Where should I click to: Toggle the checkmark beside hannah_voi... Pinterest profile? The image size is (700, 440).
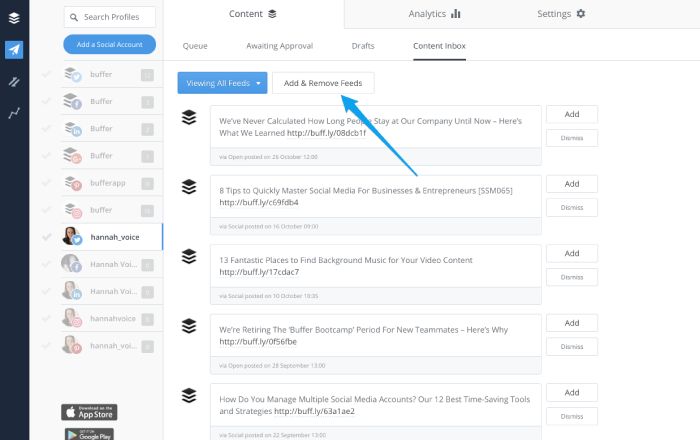(46, 345)
